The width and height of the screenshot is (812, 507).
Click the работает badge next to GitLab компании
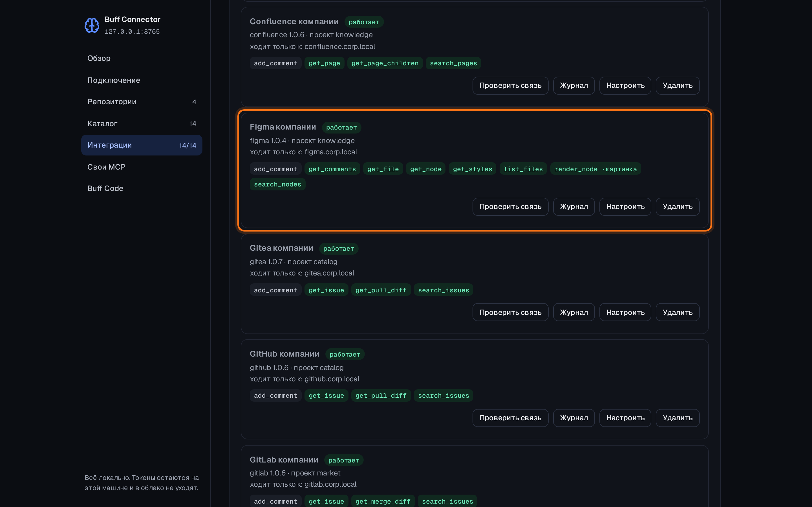coord(344,460)
